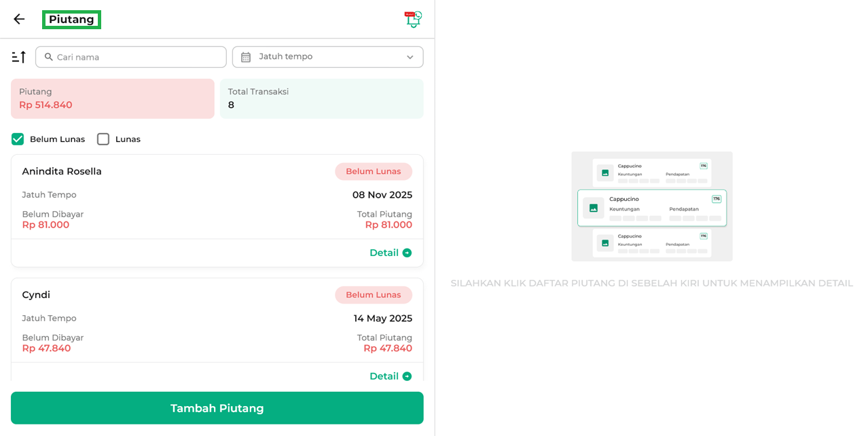Viewport: 868px width, 436px height.
Task: Click the calendar icon in Jatuh tempo
Action: (246, 57)
